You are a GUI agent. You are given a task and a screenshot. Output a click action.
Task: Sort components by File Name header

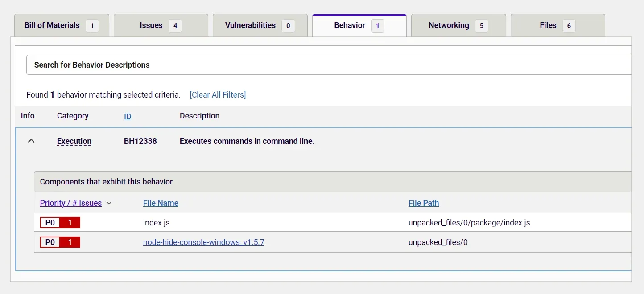click(x=161, y=203)
